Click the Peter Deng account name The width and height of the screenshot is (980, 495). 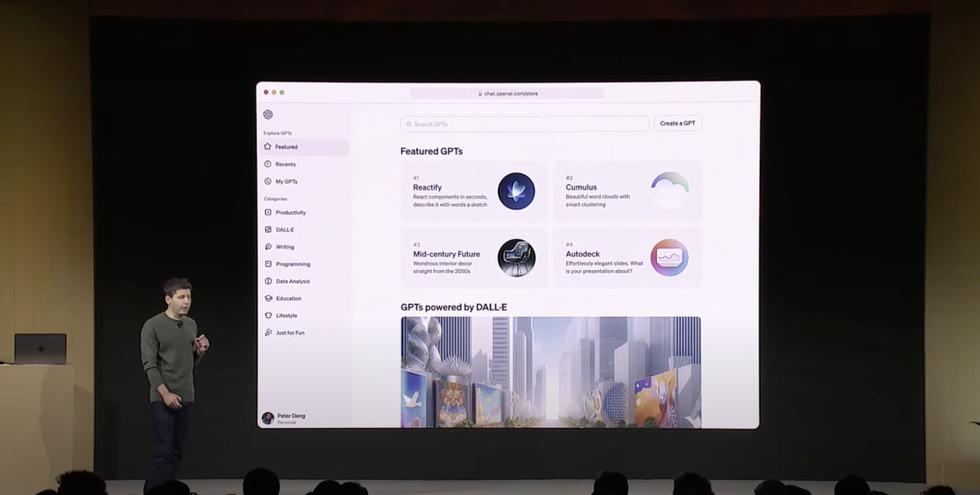[x=291, y=416]
